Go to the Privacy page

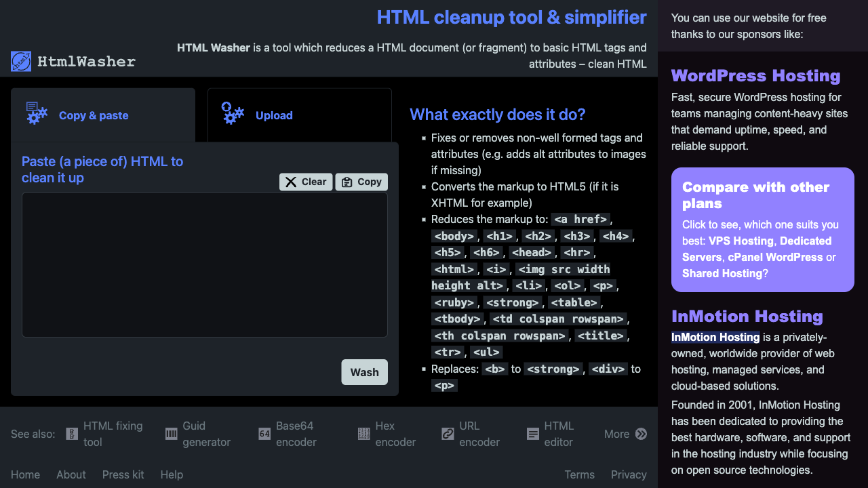pyautogui.click(x=628, y=474)
